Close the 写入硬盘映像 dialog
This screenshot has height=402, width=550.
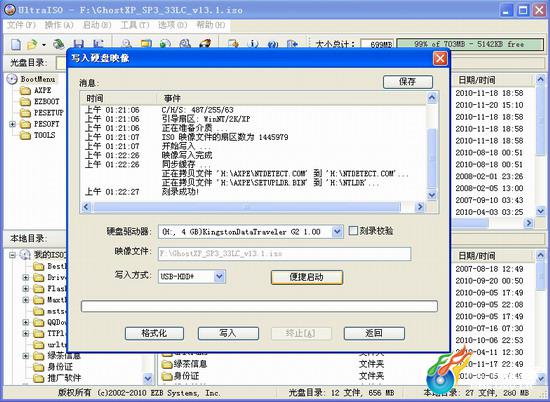pos(440,58)
